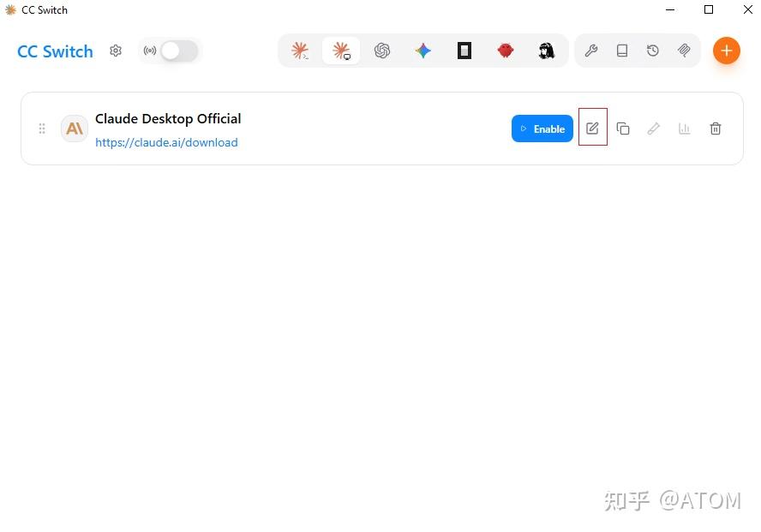Select the black square app tab

464,51
